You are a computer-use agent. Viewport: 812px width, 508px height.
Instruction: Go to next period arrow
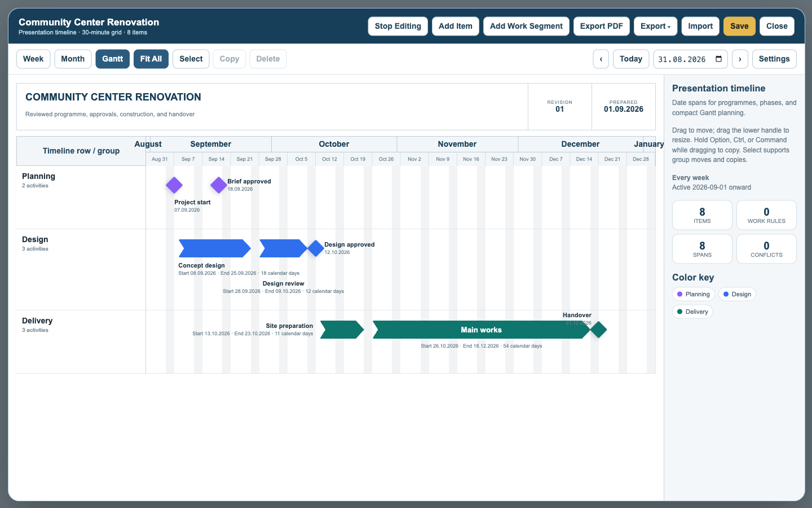(x=740, y=59)
